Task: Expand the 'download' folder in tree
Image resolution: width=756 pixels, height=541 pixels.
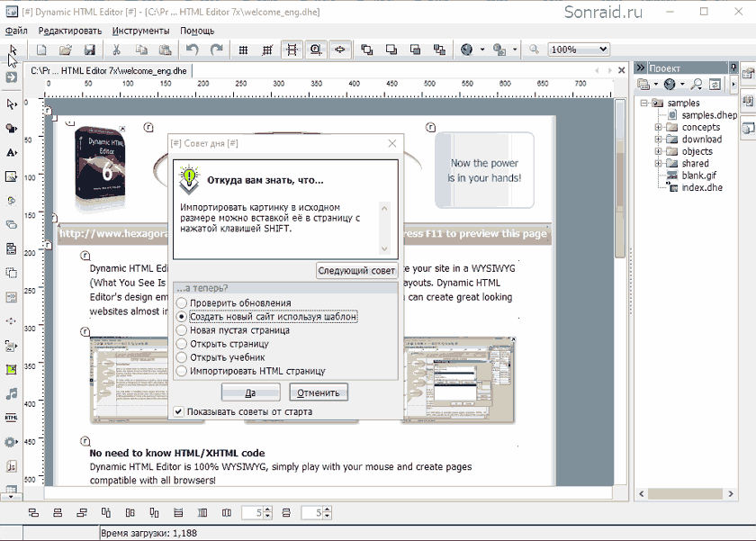Action: point(658,140)
